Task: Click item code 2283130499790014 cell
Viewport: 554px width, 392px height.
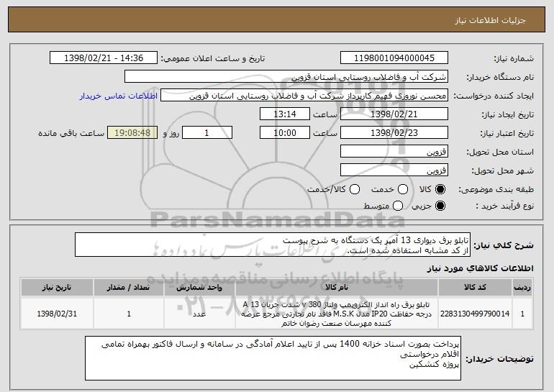Action: pos(475,314)
